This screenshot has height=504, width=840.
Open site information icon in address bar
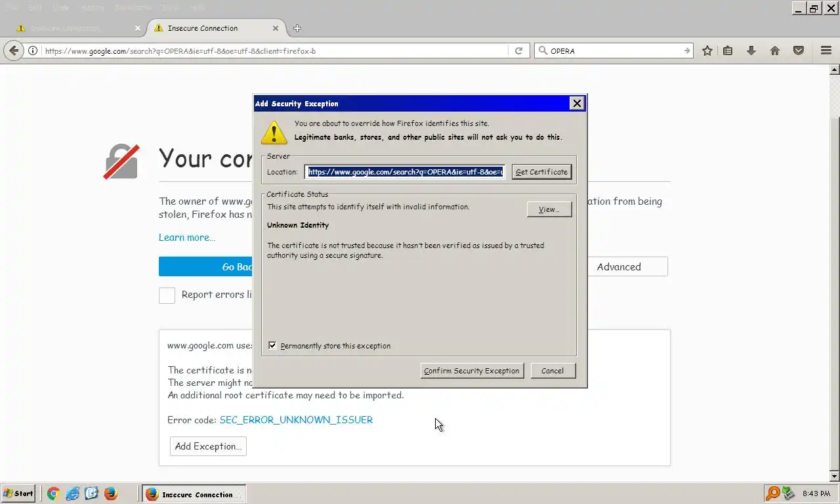[x=33, y=51]
